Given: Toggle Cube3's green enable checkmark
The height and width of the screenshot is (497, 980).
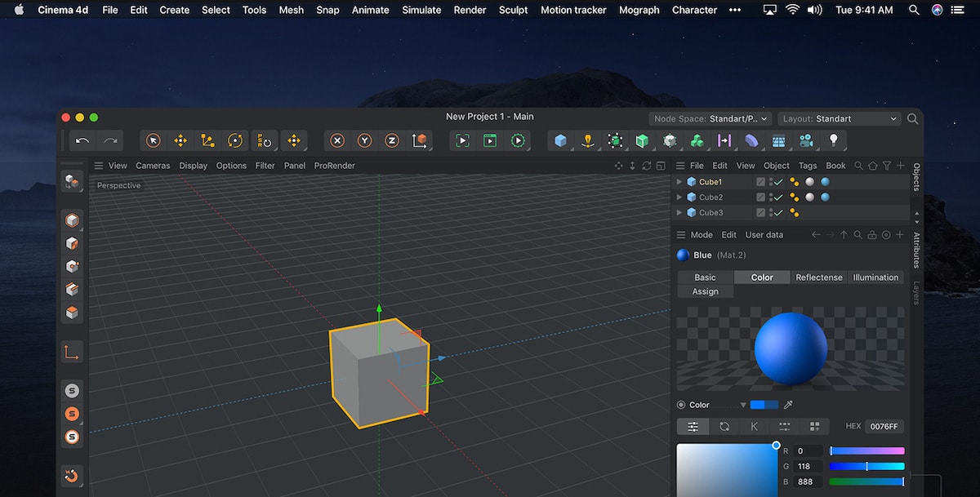Looking at the screenshot, I should click(x=777, y=212).
